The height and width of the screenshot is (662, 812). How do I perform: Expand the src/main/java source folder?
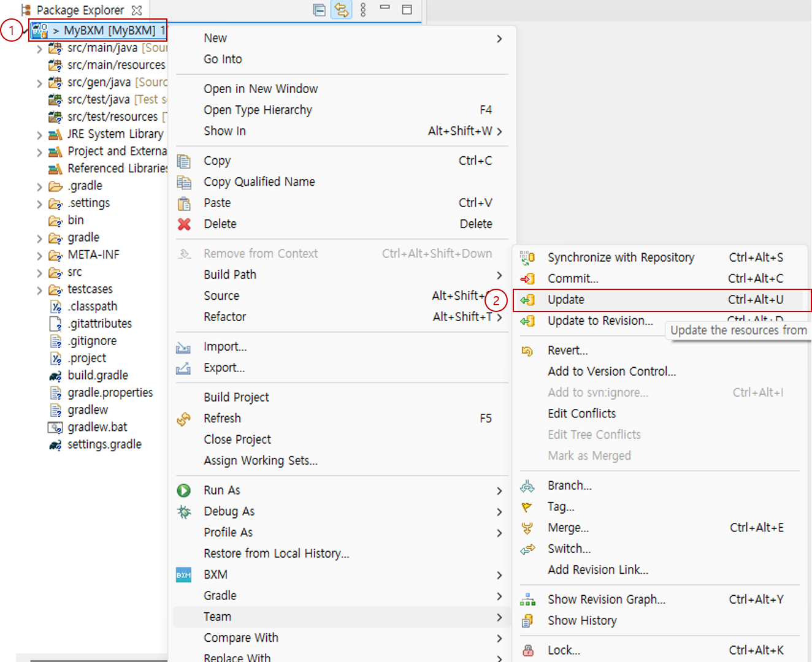pos(39,48)
